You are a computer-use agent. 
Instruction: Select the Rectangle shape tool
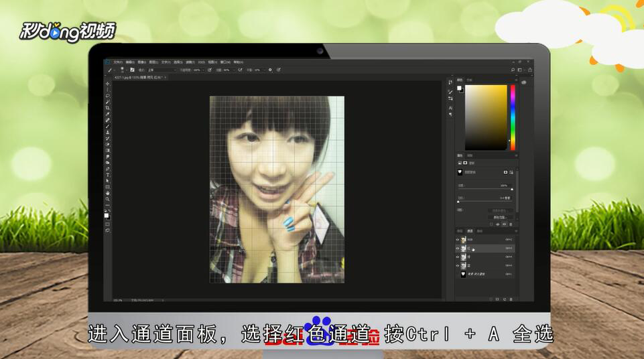(108, 187)
